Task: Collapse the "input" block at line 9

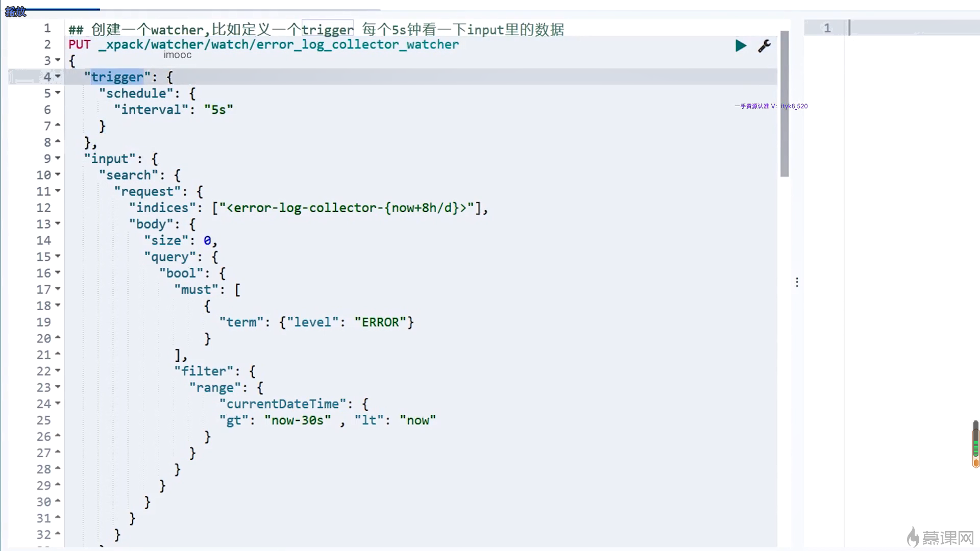Action: click(58, 158)
